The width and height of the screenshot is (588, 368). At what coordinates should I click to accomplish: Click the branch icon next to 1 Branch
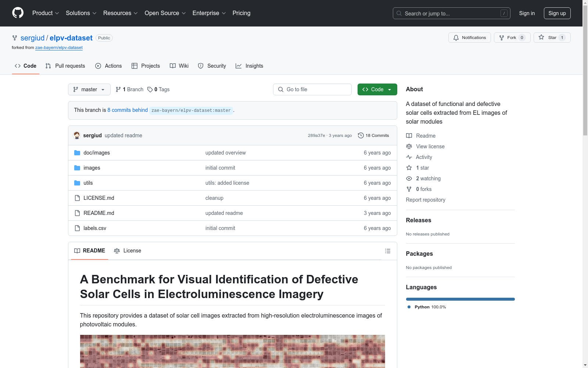point(118,89)
